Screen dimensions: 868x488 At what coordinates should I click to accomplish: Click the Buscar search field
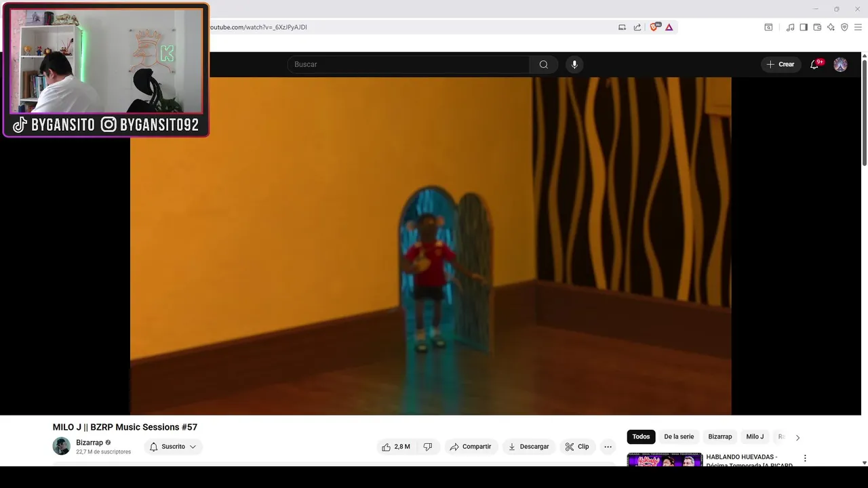click(408, 64)
